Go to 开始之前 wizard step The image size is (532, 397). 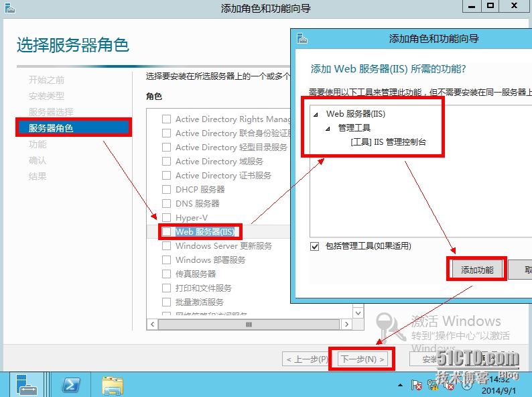tap(46, 80)
